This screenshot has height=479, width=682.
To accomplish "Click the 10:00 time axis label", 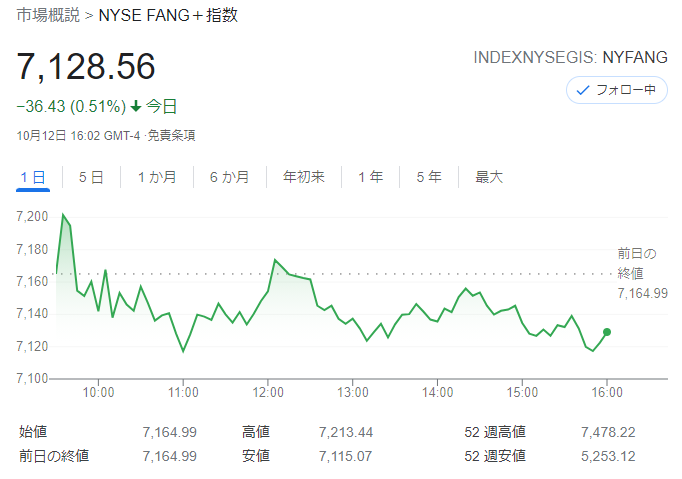I will coord(98,392).
